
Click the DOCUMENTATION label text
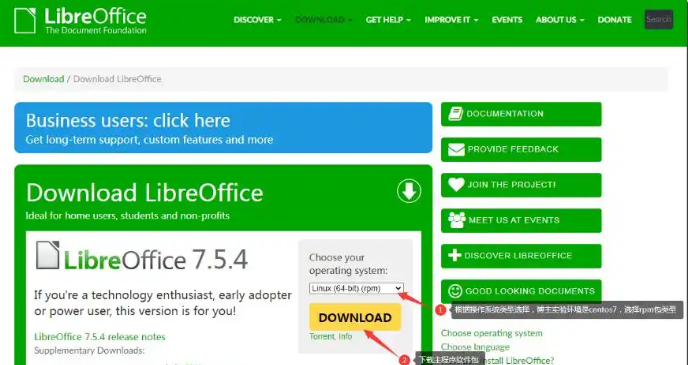[x=505, y=114]
